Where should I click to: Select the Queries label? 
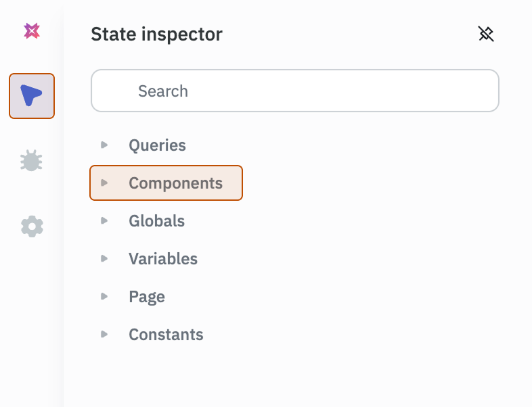[x=157, y=145]
